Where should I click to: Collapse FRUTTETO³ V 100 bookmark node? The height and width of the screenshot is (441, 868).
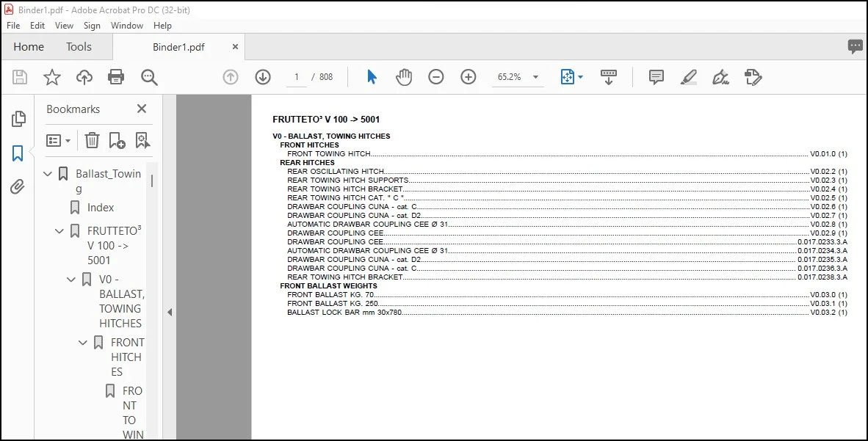pyautogui.click(x=59, y=230)
